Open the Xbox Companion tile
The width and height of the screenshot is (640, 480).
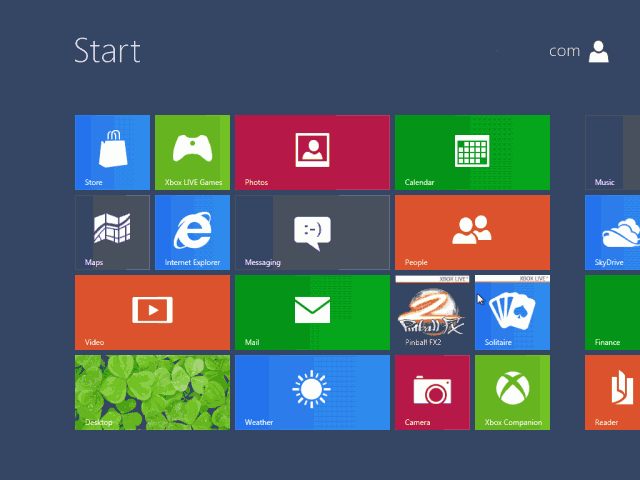(512, 392)
